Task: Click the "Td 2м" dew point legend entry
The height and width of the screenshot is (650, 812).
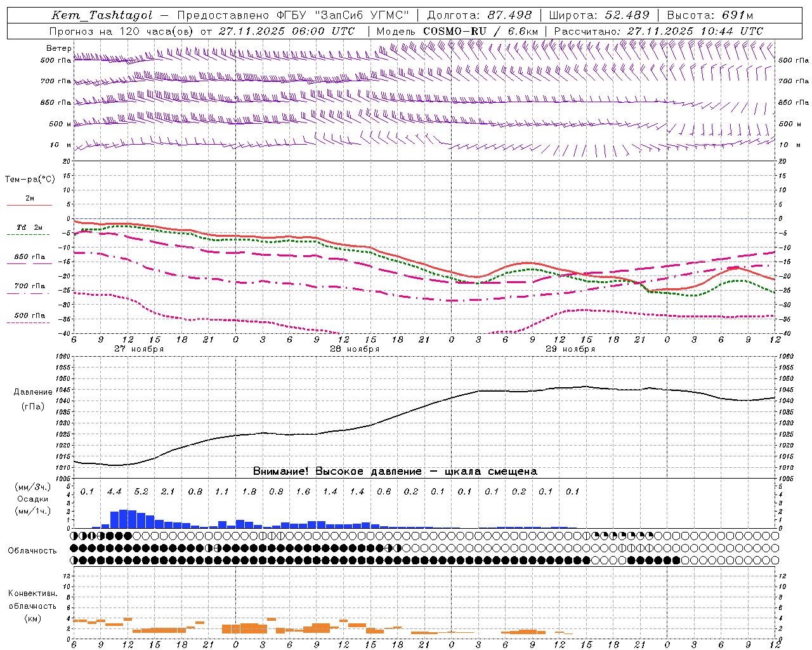Action: click(x=29, y=227)
